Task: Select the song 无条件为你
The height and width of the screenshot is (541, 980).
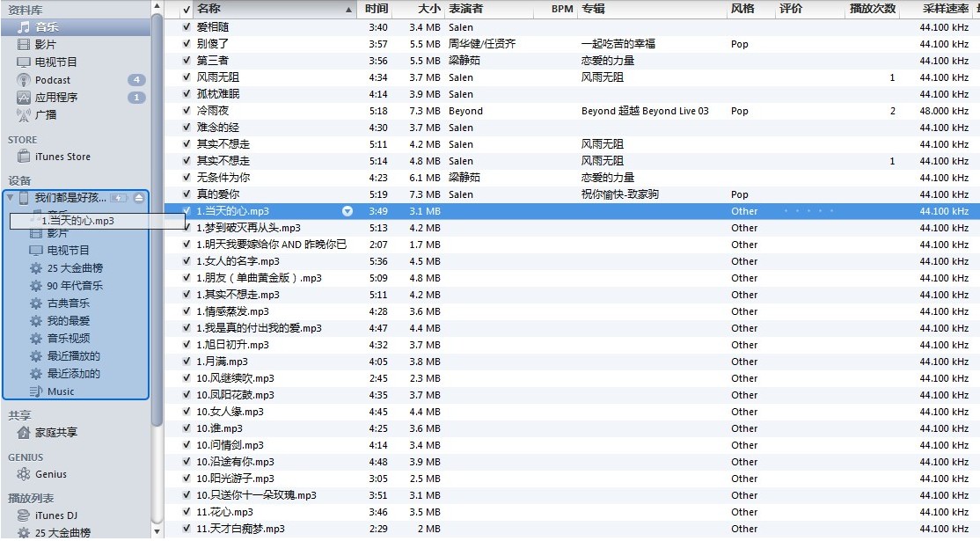Action: (223, 178)
